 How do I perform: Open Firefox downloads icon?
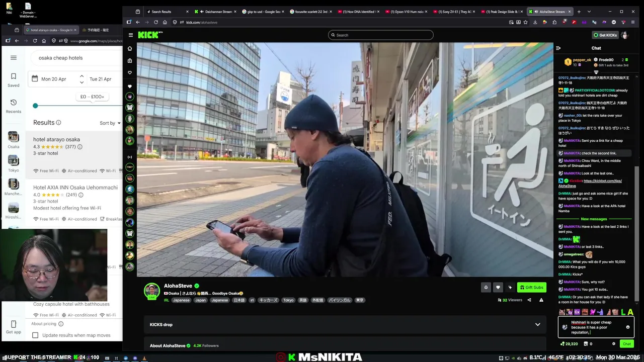point(535,22)
